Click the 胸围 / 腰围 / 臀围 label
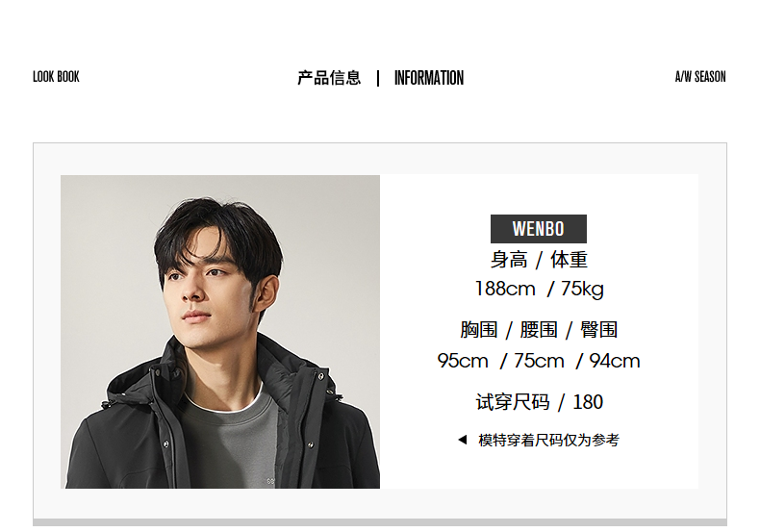 (x=539, y=330)
